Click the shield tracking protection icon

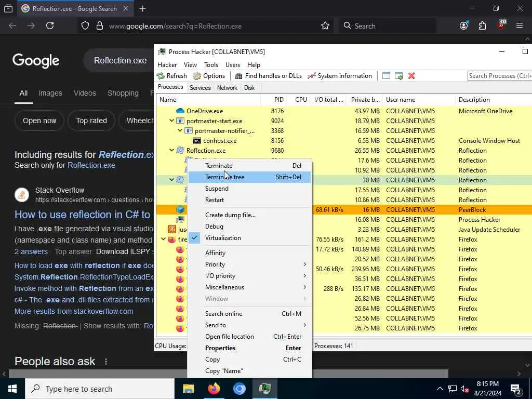pos(85,26)
